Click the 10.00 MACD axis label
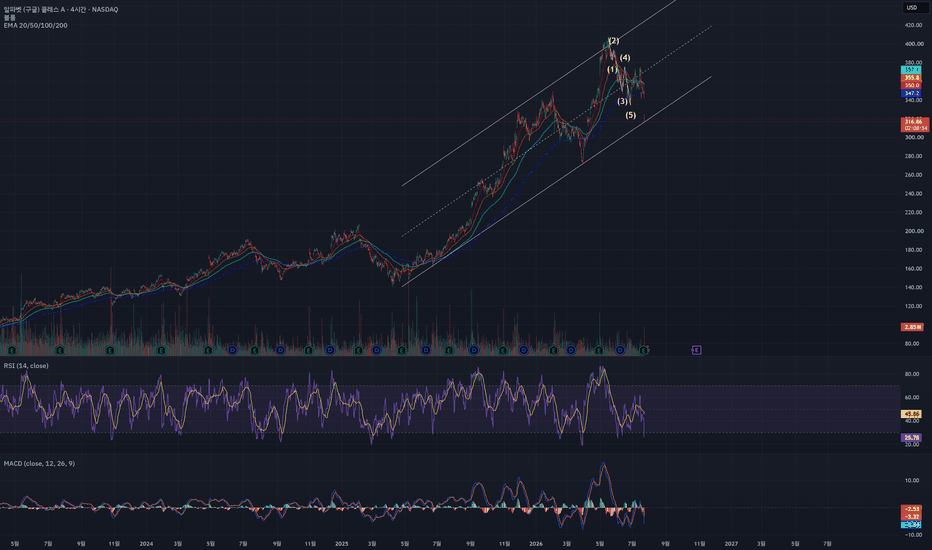932x550 pixels. click(x=912, y=480)
